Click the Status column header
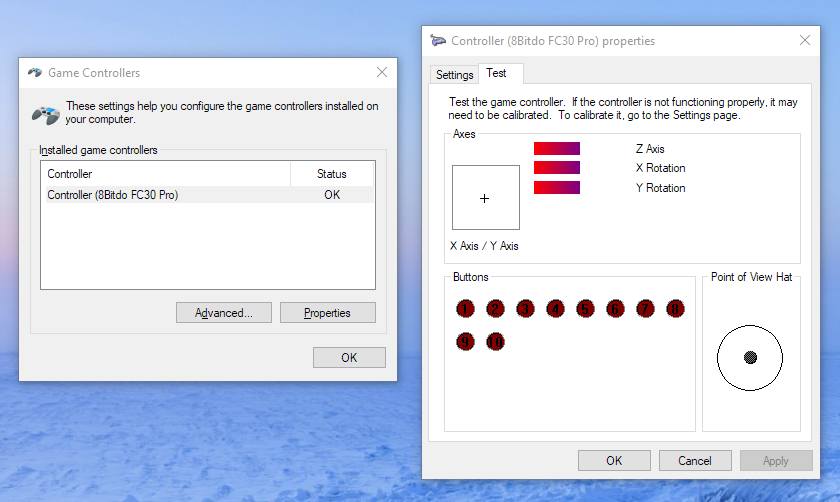 click(x=332, y=174)
